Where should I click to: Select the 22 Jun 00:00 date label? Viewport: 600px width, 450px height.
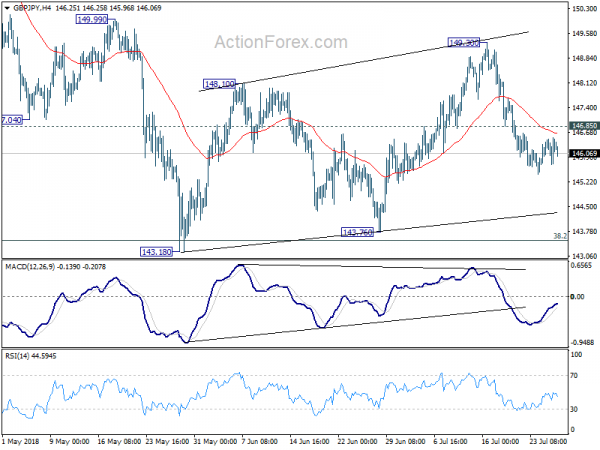click(357, 441)
